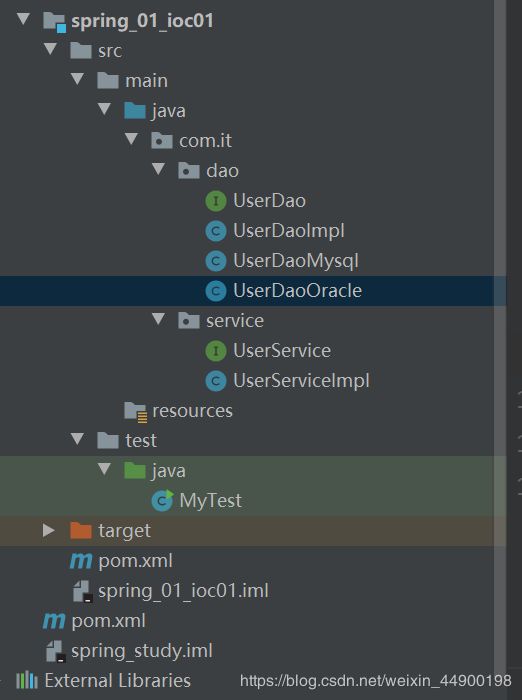Collapse the service package arrow
This screenshot has width=522, height=700.
pos(158,319)
